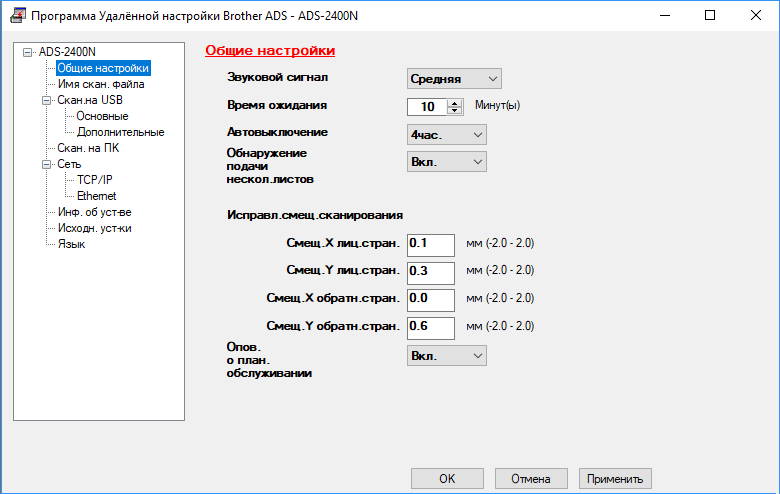Open TCP/IP network settings
This screenshot has width=780, height=494.
pos(95,180)
